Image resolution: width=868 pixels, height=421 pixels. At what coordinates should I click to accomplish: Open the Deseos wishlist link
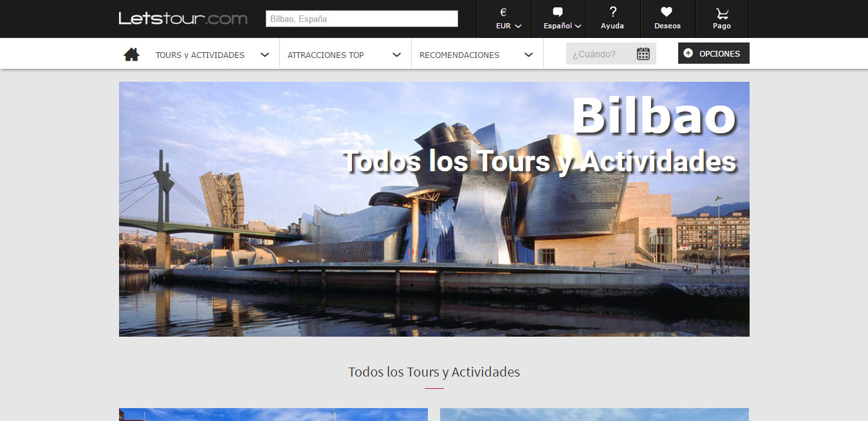tap(667, 26)
